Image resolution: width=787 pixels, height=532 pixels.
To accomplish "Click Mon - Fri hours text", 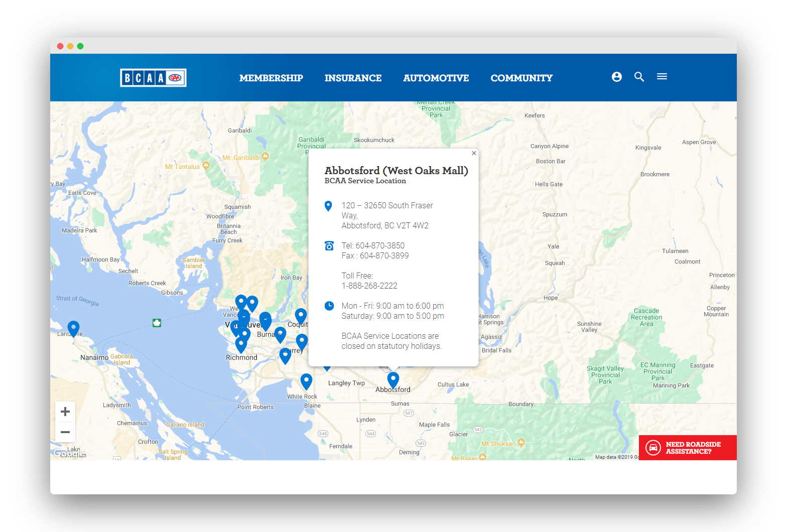I will [392, 306].
